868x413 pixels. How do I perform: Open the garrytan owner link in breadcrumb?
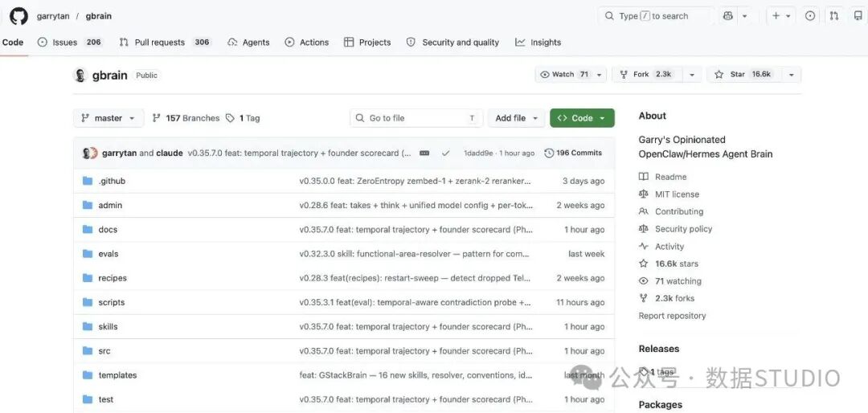tap(53, 16)
